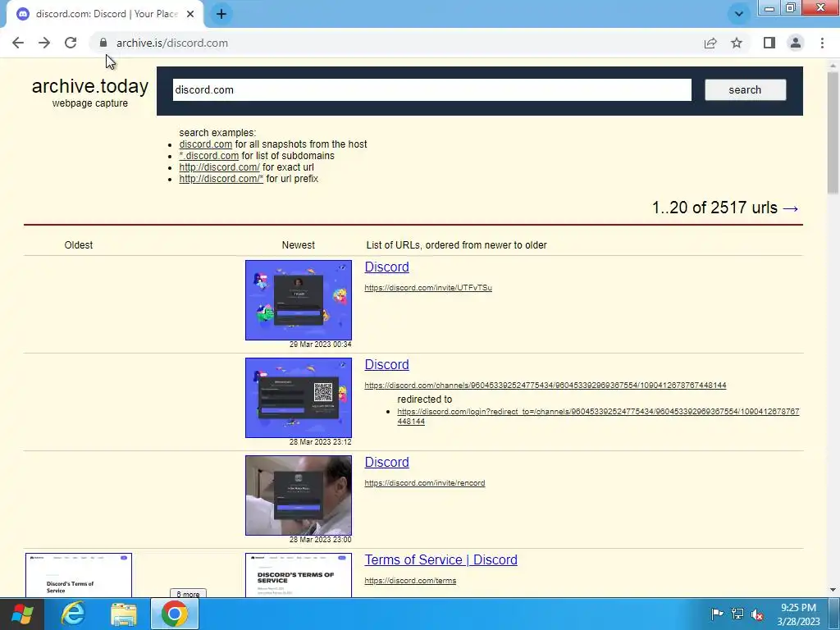Open thumbnail captured 29 Mar 2023 00:34
This screenshot has height=630, width=840.
[299, 300]
